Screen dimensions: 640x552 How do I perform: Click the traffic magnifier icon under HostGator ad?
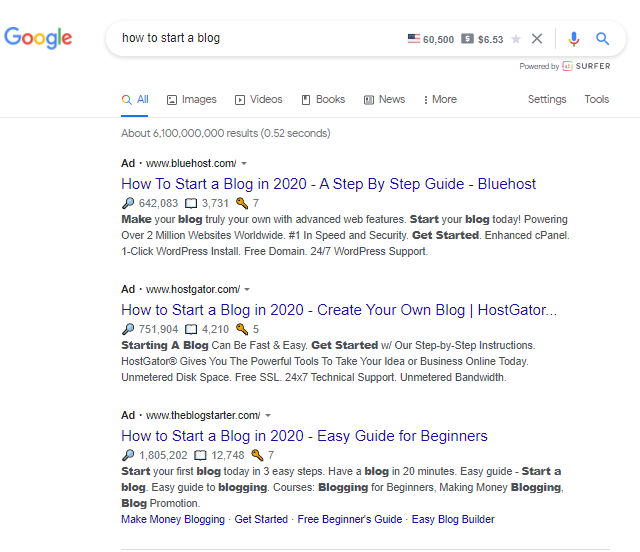128,329
